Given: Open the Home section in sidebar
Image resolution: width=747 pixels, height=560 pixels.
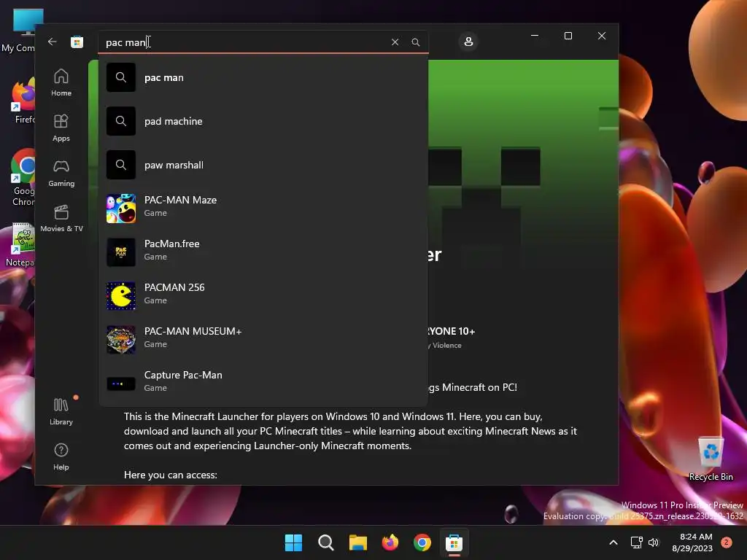Looking at the screenshot, I should click(61, 82).
